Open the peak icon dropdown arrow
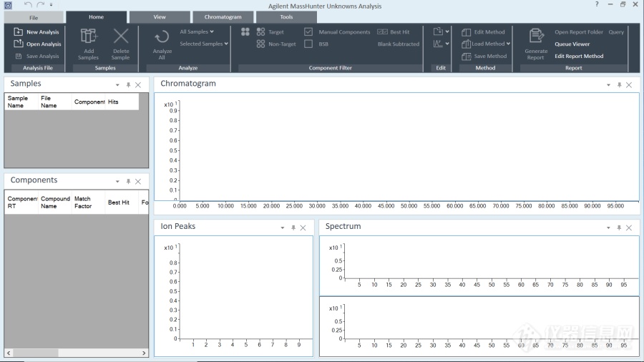 447,44
